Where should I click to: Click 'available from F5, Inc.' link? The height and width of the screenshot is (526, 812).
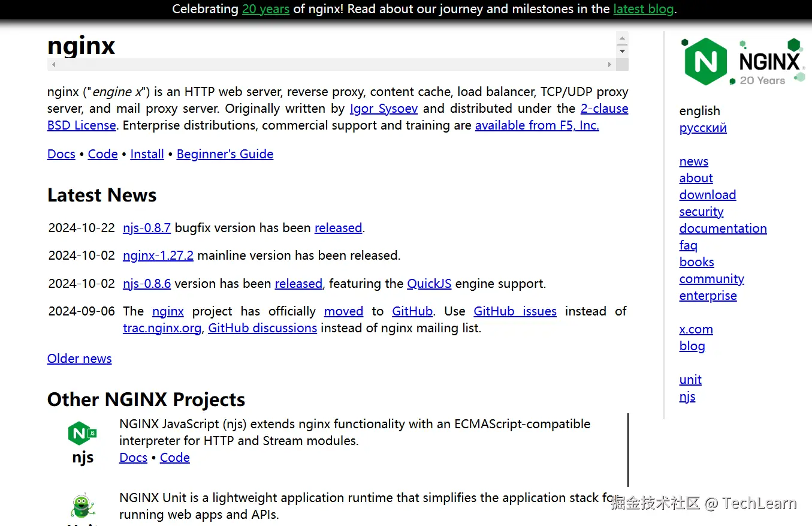[x=537, y=125]
